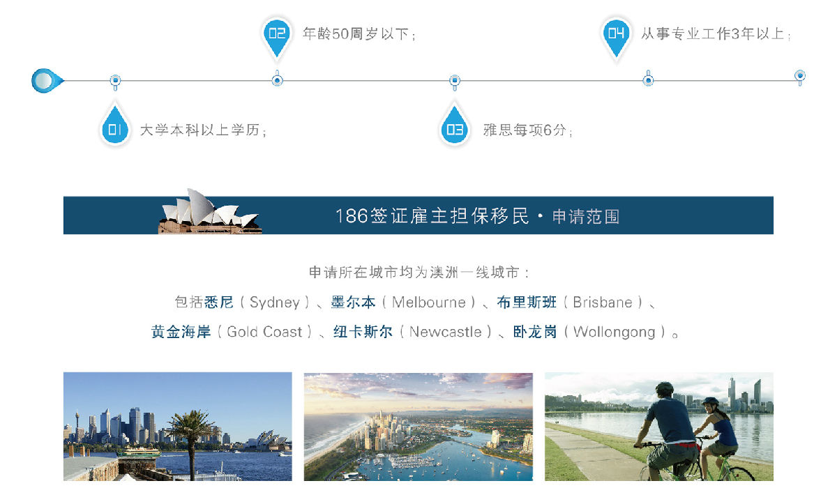Click the 02 water-drop pin icon
Screen dimensions: 837x504
click(x=277, y=36)
